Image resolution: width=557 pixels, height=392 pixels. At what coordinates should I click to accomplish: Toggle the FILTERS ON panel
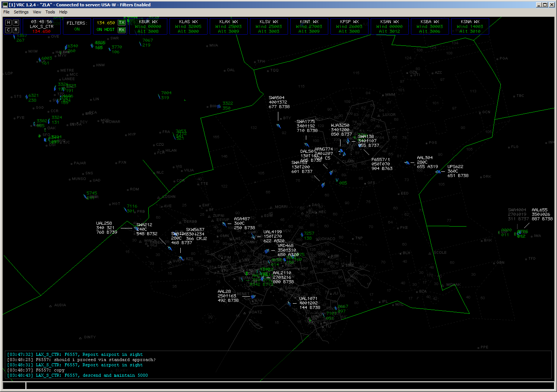click(x=77, y=26)
